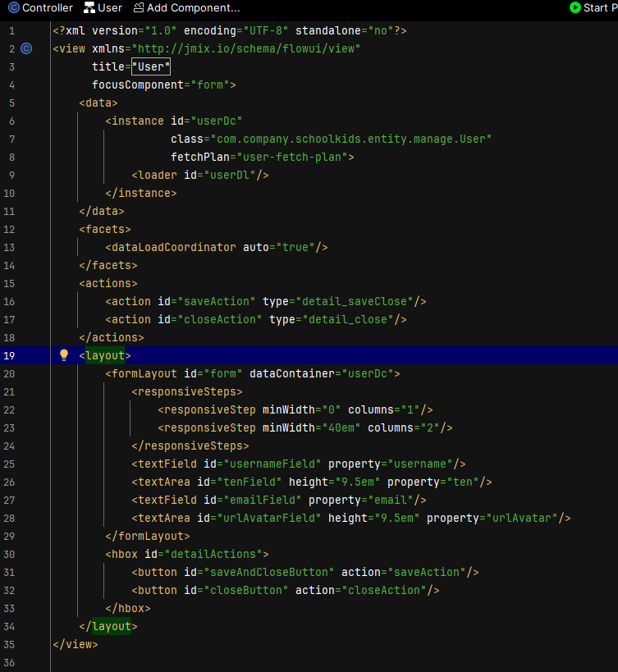Click the dataContainer userDc value on line 20
Image resolution: width=618 pixels, height=672 pixels.
tap(368, 373)
